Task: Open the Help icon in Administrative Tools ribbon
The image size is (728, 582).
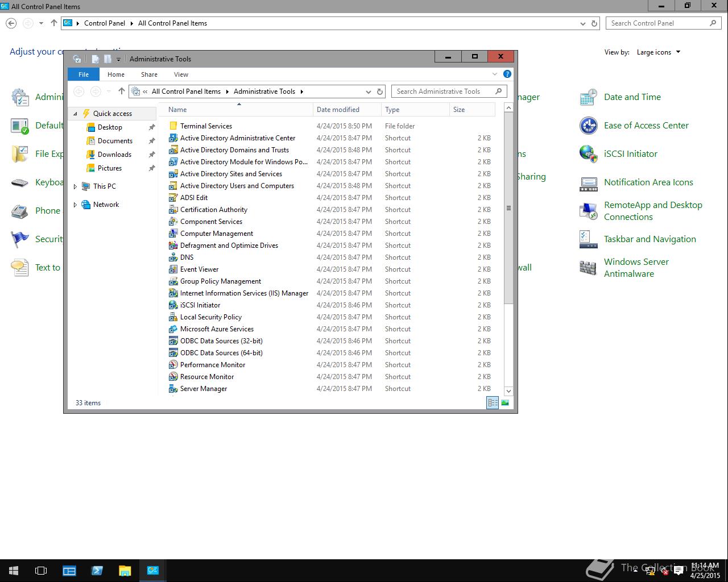Action: (507, 74)
